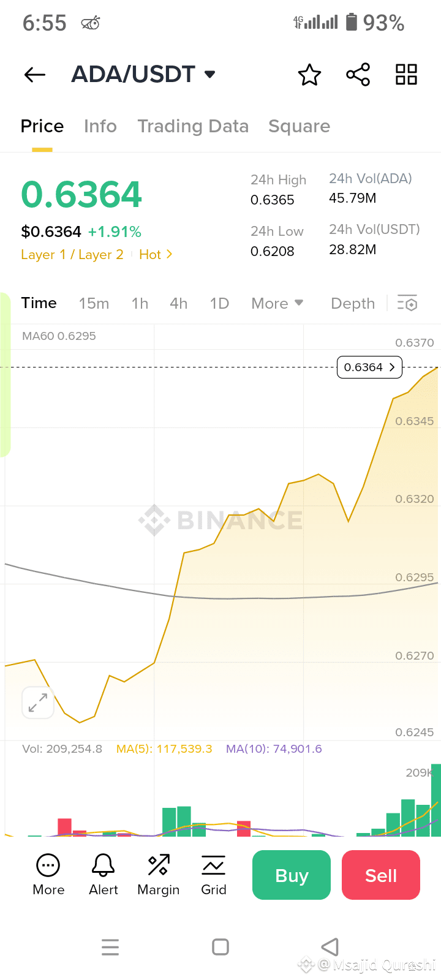Tap the green Buy button
Screen dimensions: 441x980
292,875
